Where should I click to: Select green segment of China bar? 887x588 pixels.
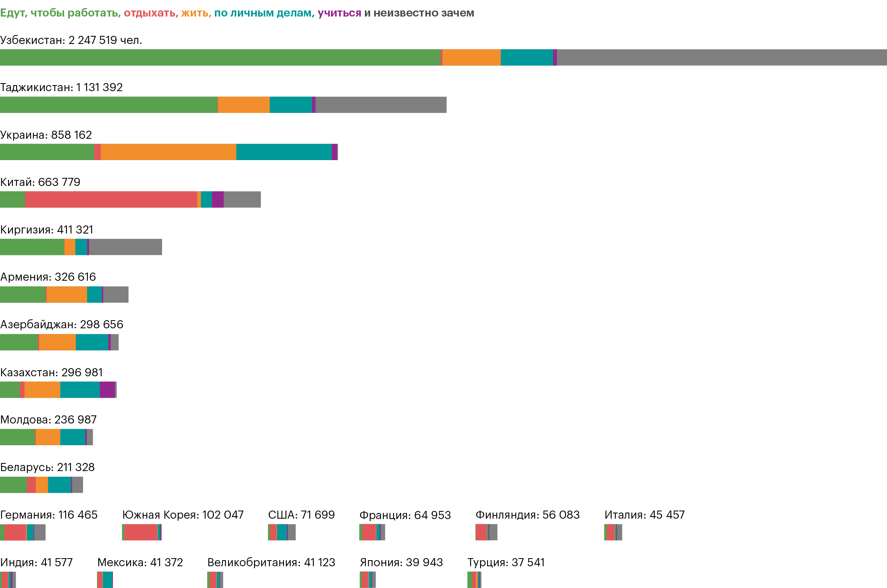(12, 199)
